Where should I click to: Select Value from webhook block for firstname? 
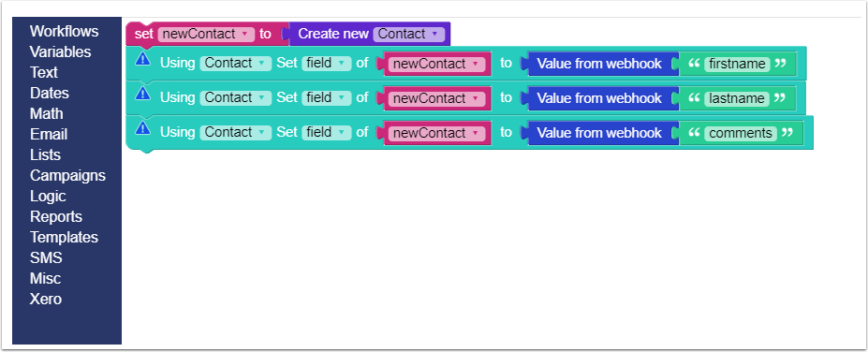pyautogui.click(x=599, y=64)
